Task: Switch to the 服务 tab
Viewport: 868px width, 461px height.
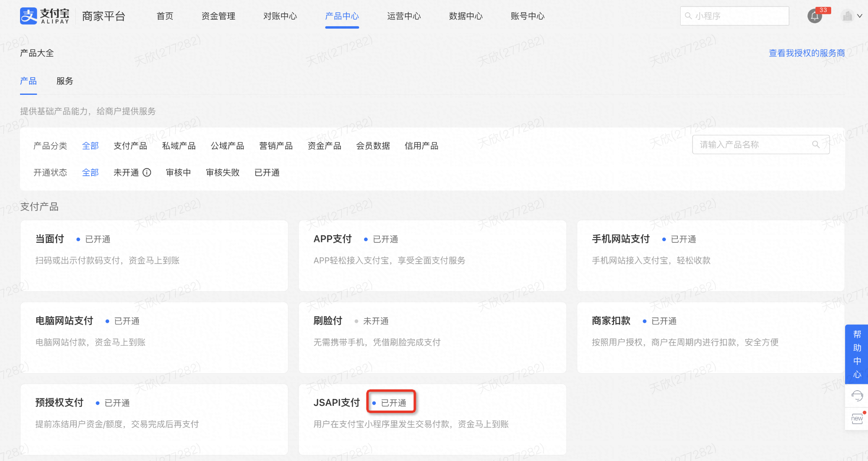Action: [x=65, y=81]
